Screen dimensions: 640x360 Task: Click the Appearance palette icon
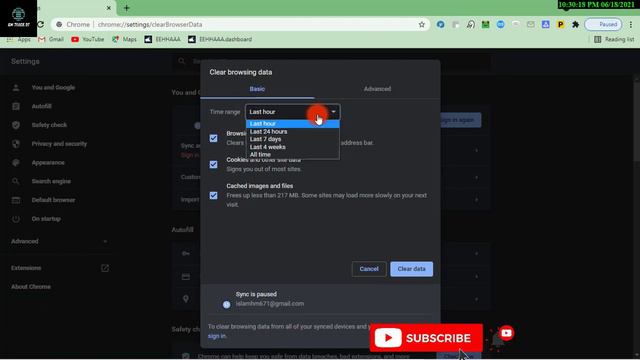click(x=16, y=163)
